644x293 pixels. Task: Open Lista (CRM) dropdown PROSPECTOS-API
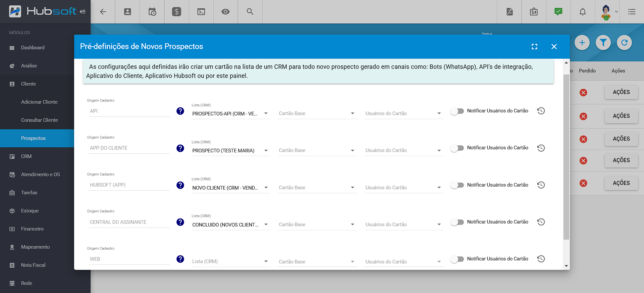click(231, 113)
